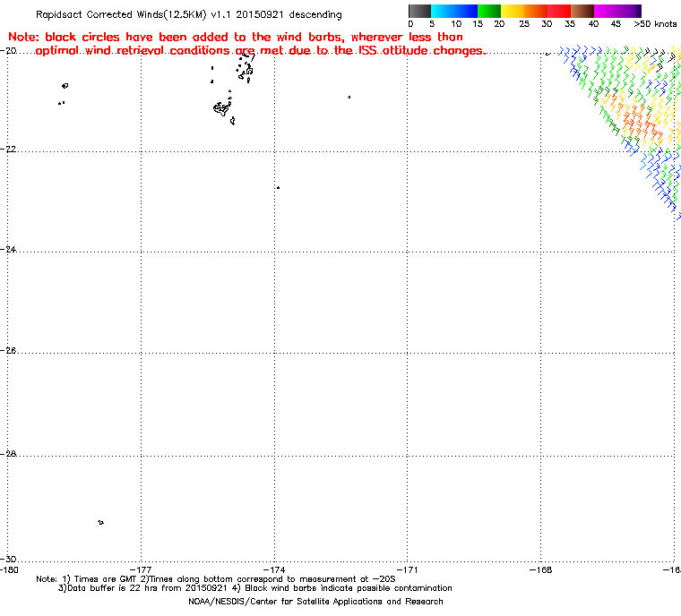Click the 'Times are GMT' footnote line
Viewport: 681px width, 616px height.
[x=216, y=579]
